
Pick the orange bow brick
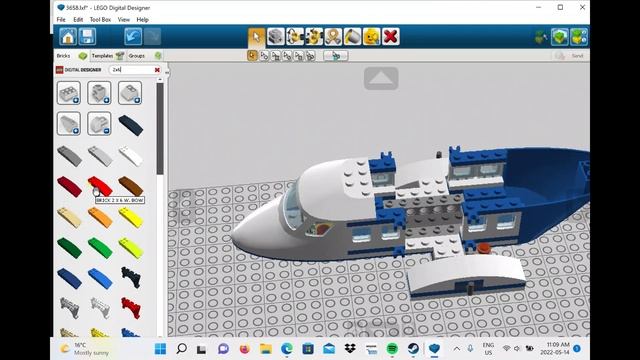tap(100, 217)
